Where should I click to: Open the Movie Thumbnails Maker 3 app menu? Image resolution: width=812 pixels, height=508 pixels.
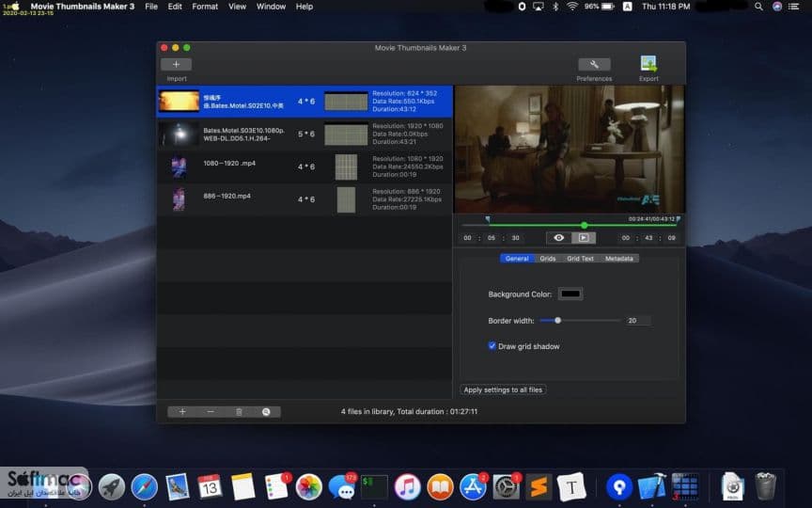click(83, 7)
